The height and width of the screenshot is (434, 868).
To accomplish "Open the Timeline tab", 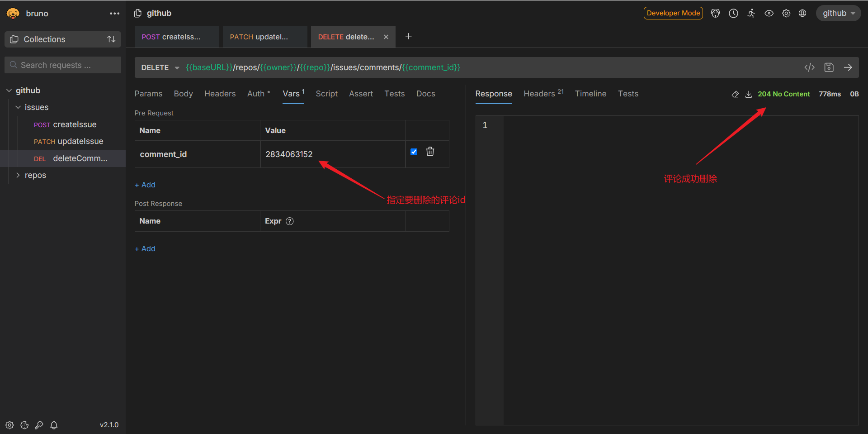I will pyautogui.click(x=590, y=94).
